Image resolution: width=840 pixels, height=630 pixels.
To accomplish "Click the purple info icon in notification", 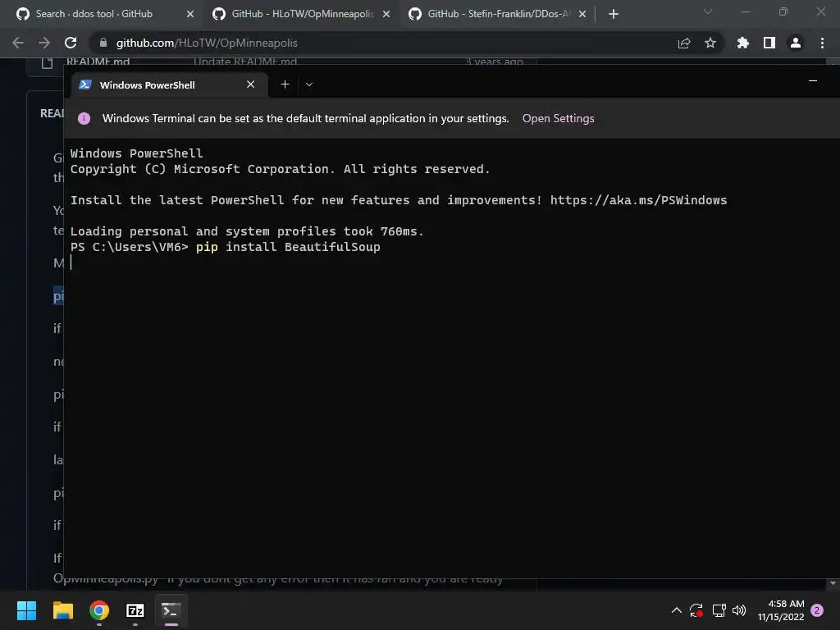I will tap(84, 118).
